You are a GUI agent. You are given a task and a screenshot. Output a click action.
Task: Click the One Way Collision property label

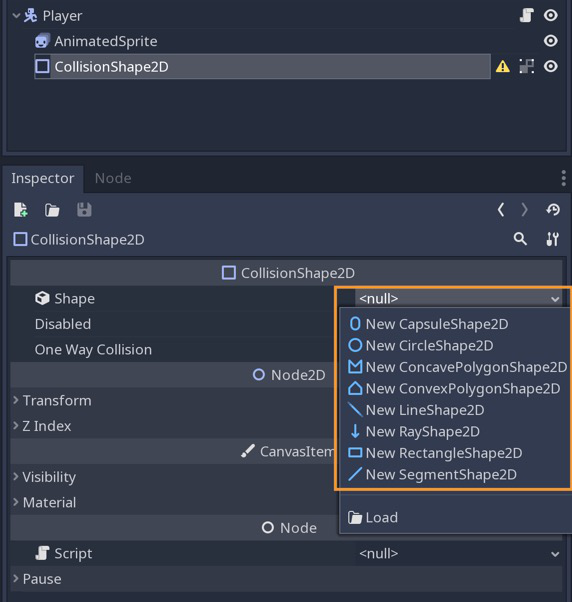point(93,350)
